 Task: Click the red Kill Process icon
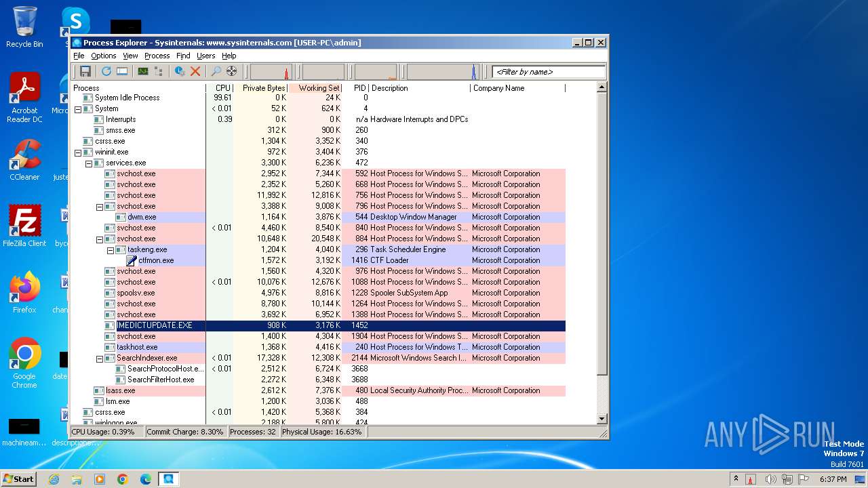(x=195, y=71)
